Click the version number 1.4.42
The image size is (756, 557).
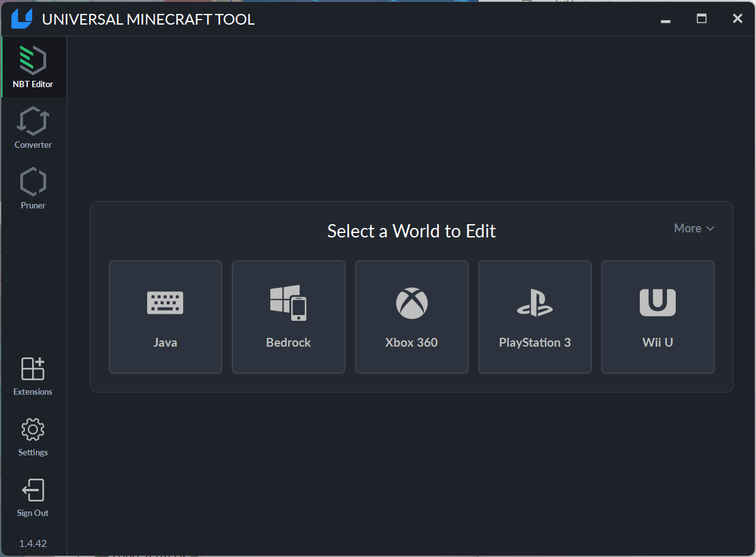pos(33,544)
